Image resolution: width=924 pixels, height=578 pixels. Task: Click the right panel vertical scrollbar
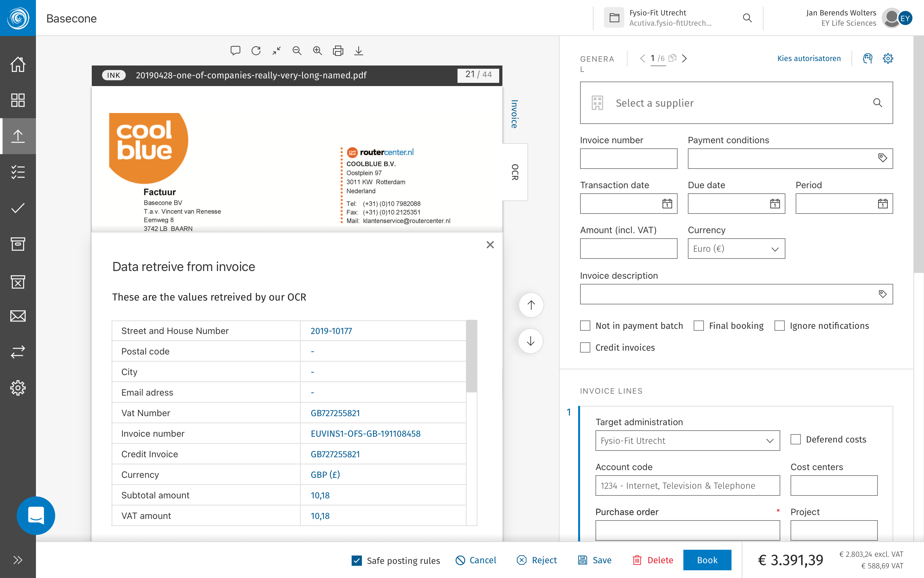click(919, 154)
